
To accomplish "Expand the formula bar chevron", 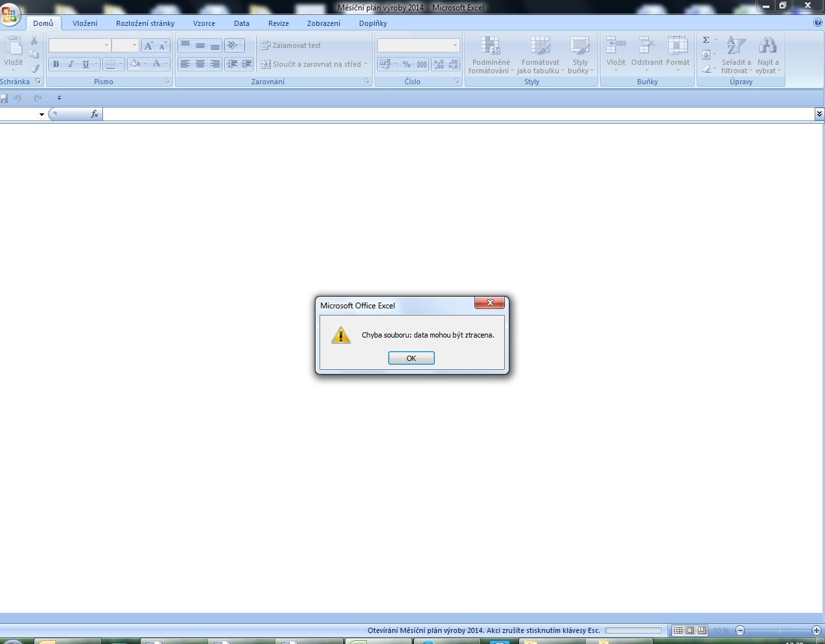I will (x=819, y=114).
